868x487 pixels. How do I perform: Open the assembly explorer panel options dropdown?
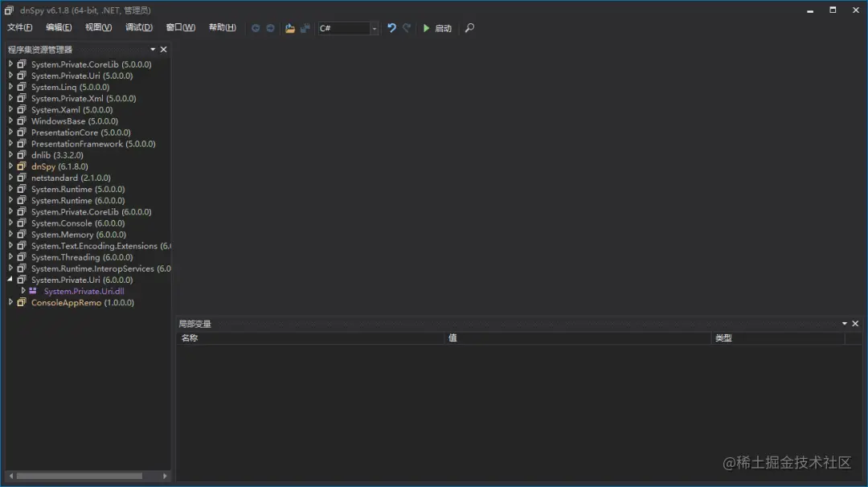pos(153,49)
